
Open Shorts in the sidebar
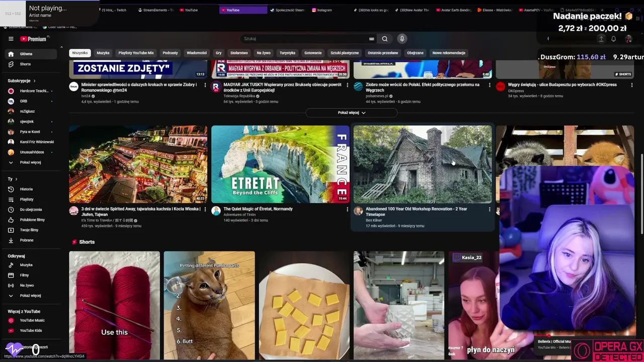(31, 64)
